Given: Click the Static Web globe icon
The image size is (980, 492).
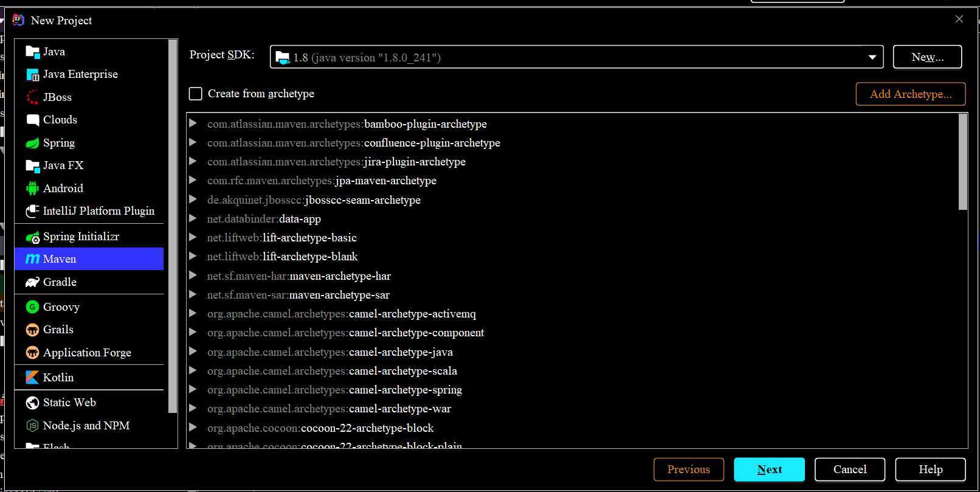Looking at the screenshot, I should click(x=33, y=403).
